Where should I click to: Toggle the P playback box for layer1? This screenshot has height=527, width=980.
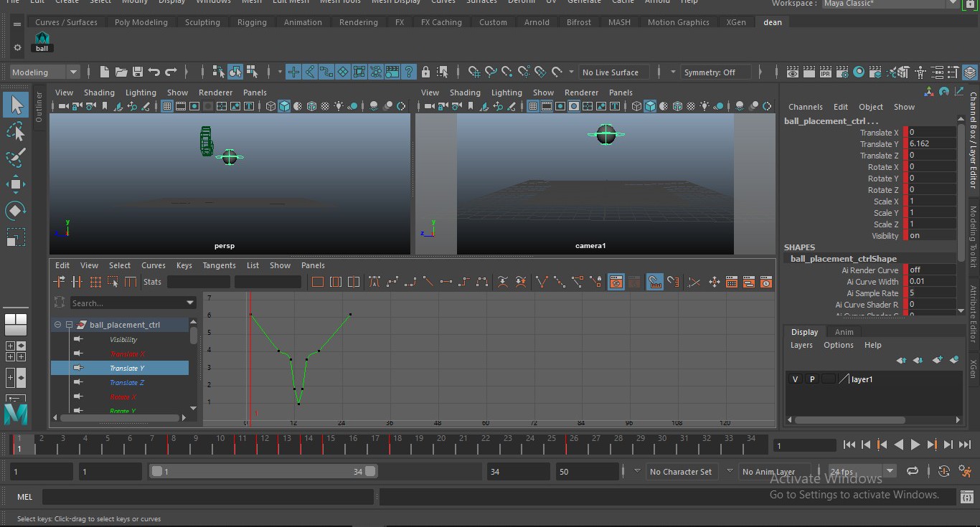tap(812, 379)
